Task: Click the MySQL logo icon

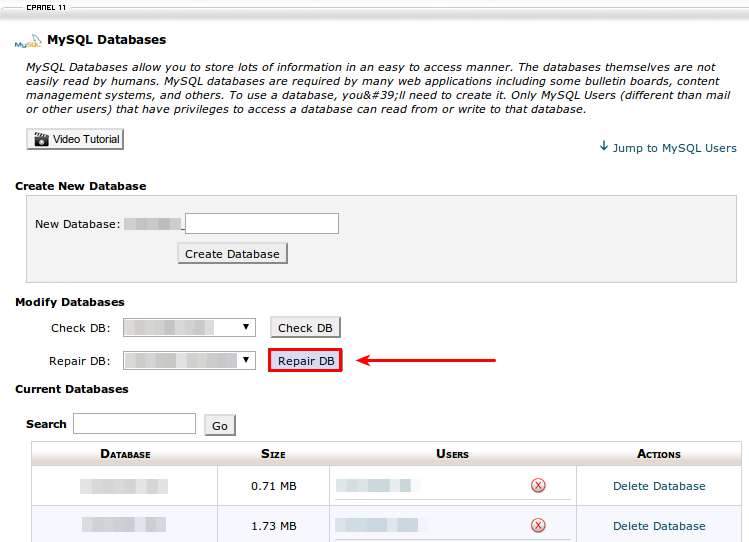Action: click(x=28, y=42)
